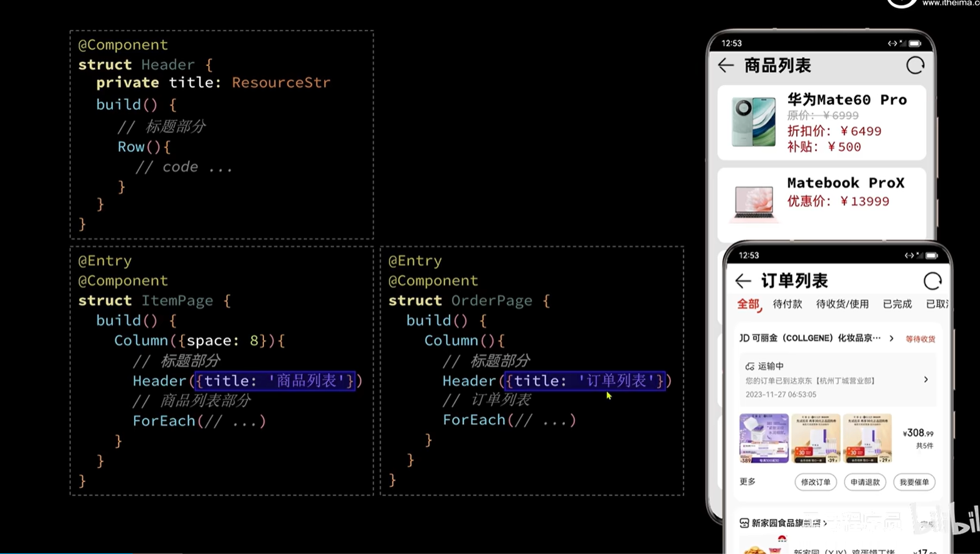This screenshot has height=554, width=980.
Task: Click the 运输中 delivery truck icon
Action: (x=749, y=366)
